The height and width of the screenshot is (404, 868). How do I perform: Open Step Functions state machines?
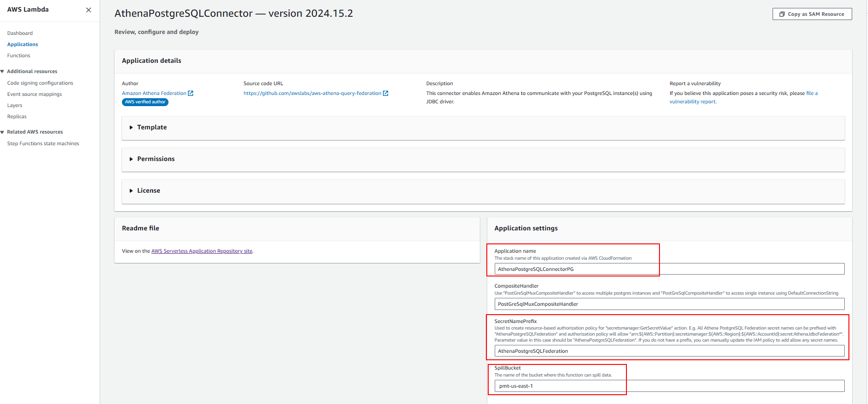43,144
